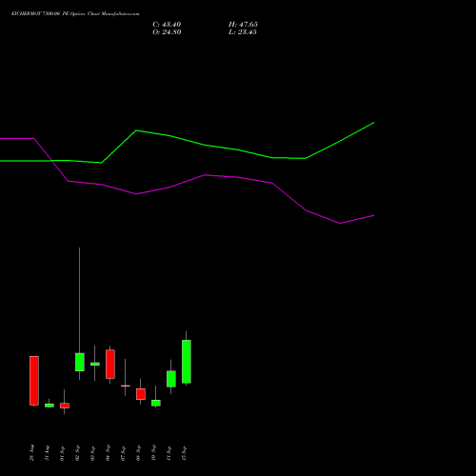Image resolution: width=476 pixels, height=476 pixels.
Task: Click the high value 'H: 47.65'
Action: [243, 25]
